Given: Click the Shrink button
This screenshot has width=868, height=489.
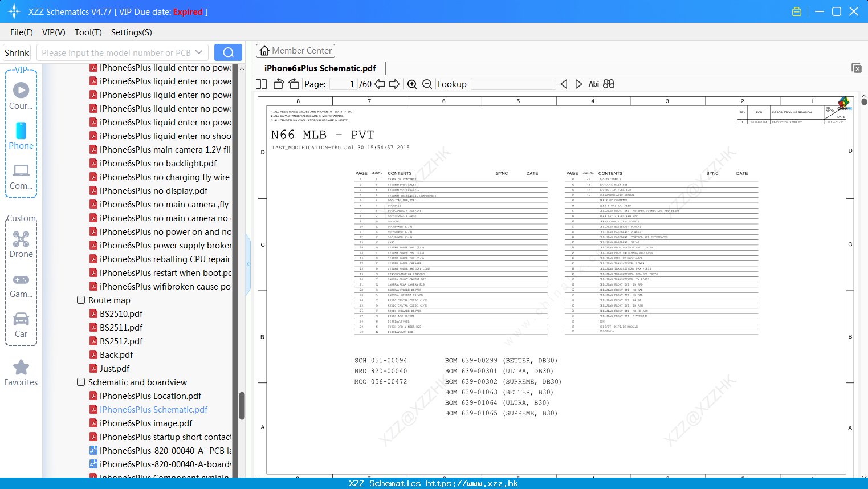Looking at the screenshot, I should pos(17,52).
